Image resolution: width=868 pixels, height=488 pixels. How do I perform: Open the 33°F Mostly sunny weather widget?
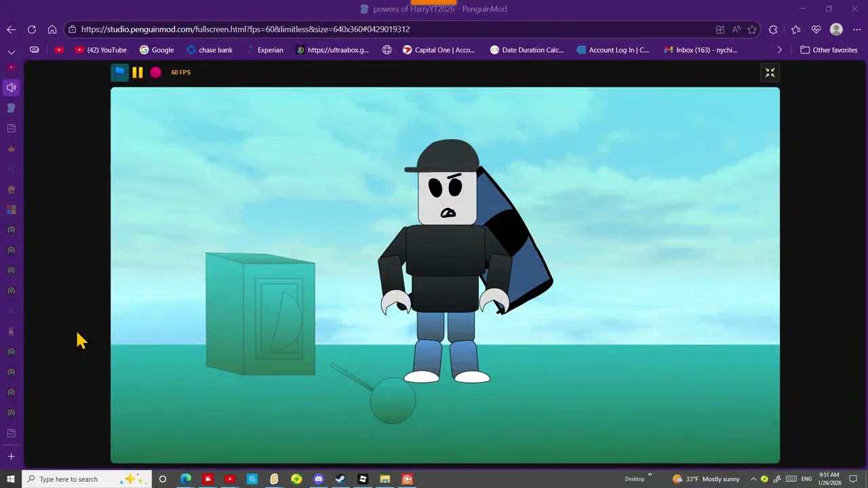(x=706, y=479)
